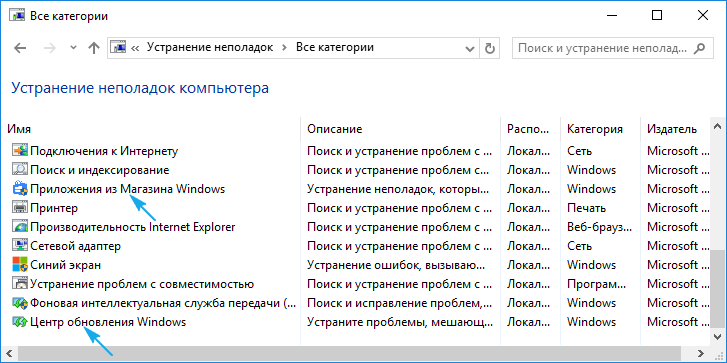Image resolution: width=727 pixels, height=363 pixels.
Task: Click the vertical scrollbar down arrow
Action: coord(717,336)
